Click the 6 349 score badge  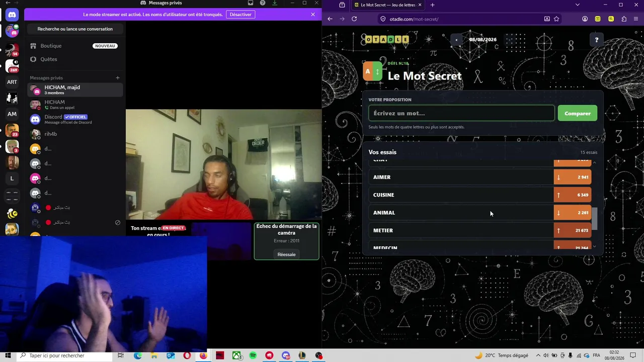[x=573, y=195]
